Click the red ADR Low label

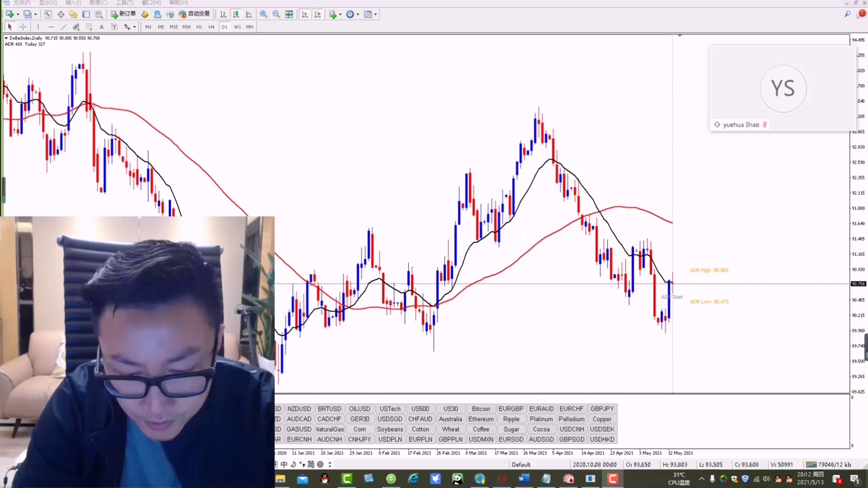(x=709, y=301)
